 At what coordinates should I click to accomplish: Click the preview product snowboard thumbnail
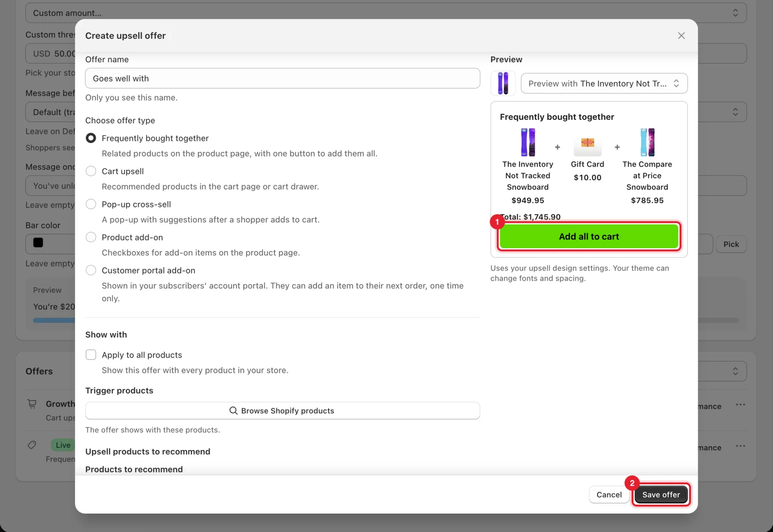(503, 83)
